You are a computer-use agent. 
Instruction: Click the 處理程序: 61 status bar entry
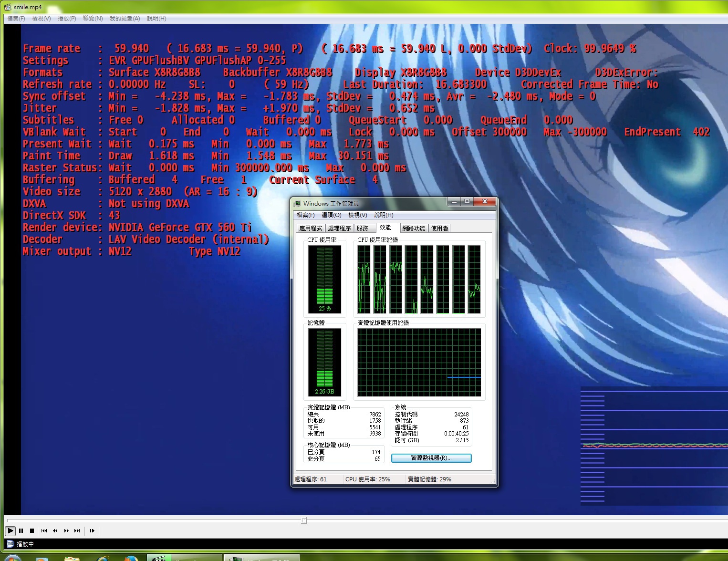coord(311,479)
